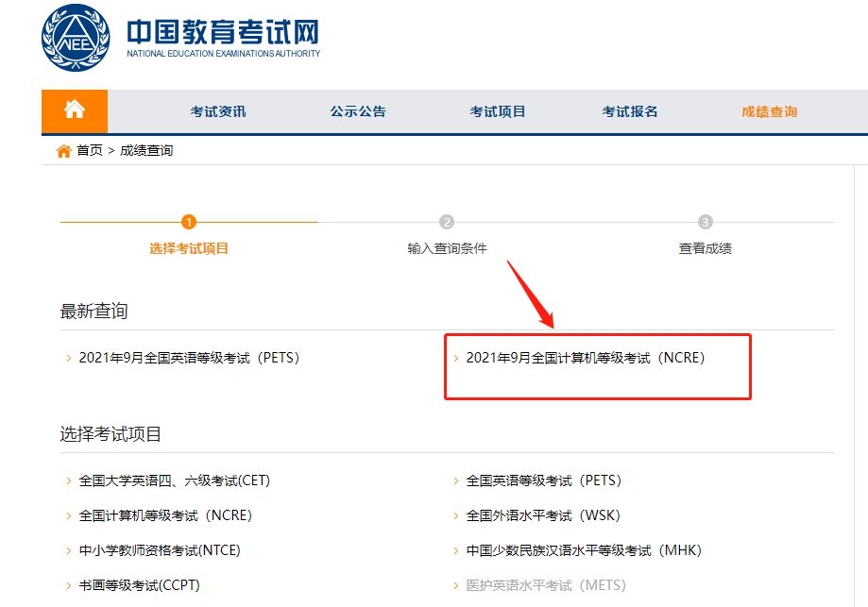Click the 输入查询条件 step label
868x607 pixels.
click(x=447, y=248)
